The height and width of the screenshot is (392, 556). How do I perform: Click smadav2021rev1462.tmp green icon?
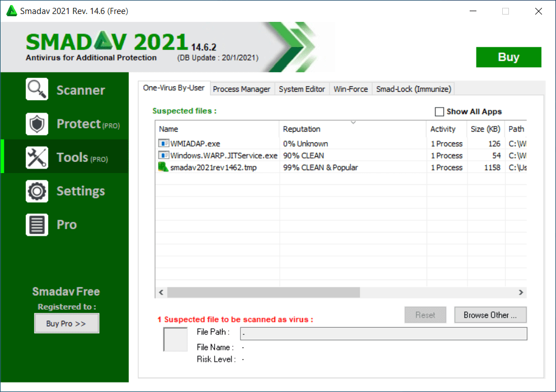coord(163,167)
